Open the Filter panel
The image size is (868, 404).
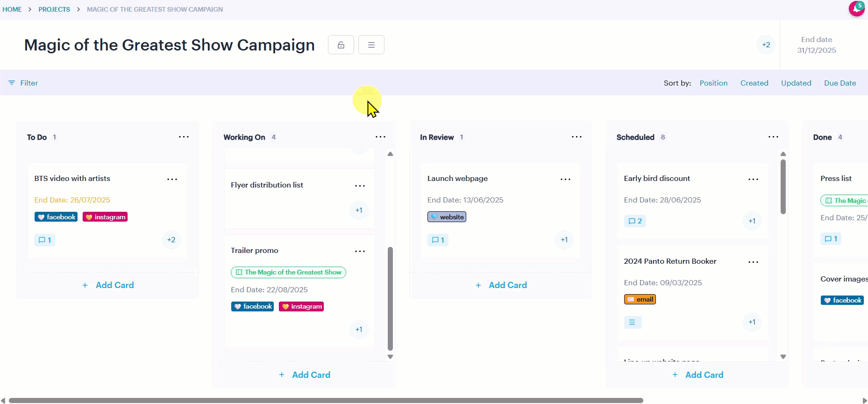[x=23, y=83]
